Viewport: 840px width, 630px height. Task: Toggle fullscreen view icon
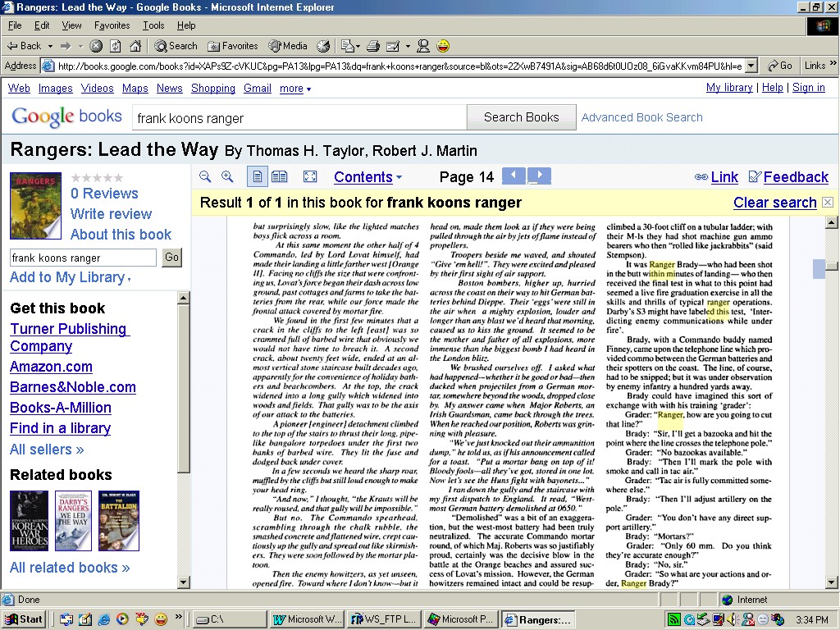(x=310, y=177)
